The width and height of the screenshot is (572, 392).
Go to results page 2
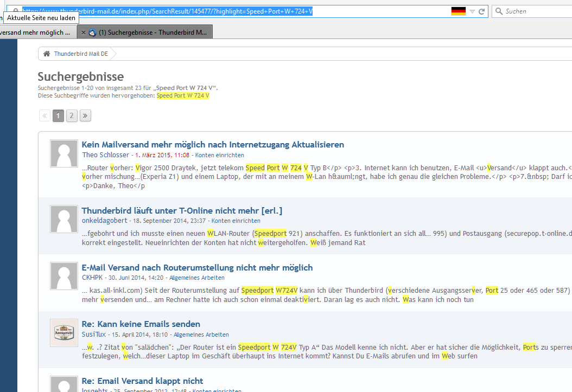coord(72,115)
